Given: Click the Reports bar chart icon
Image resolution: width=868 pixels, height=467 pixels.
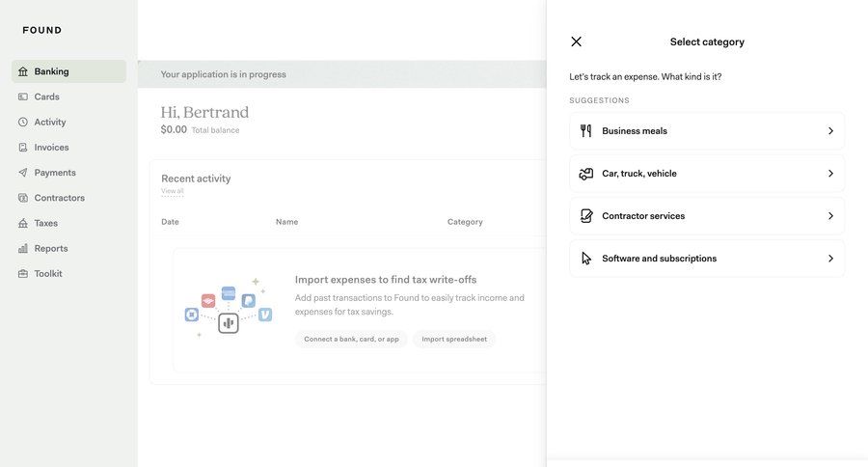Looking at the screenshot, I should (x=23, y=248).
